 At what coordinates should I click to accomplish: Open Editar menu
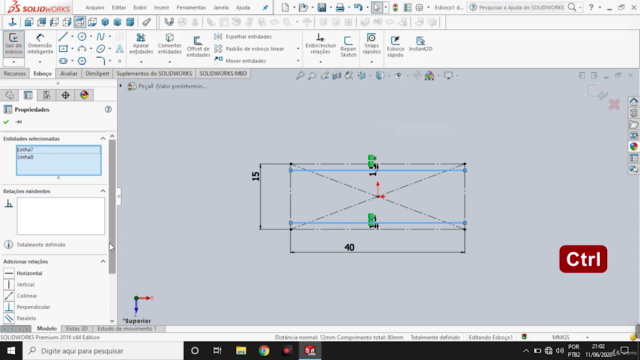pos(119,7)
